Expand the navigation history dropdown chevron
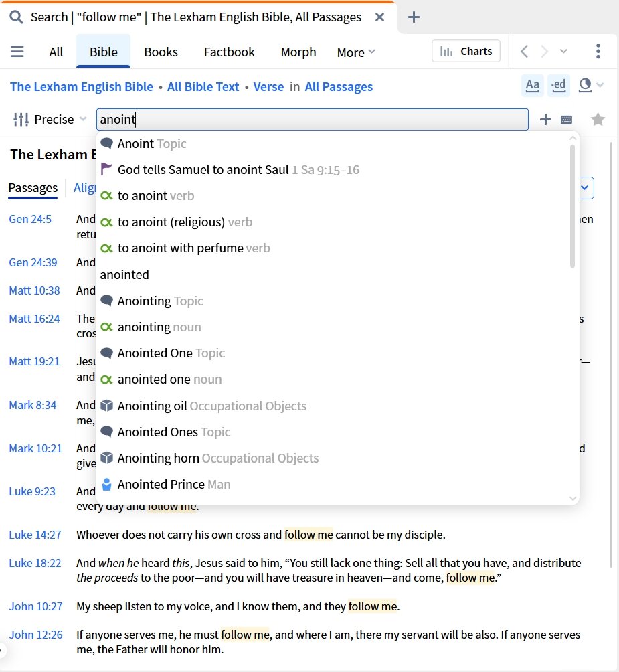The height and width of the screenshot is (672, 619). (x=563, y=52)
